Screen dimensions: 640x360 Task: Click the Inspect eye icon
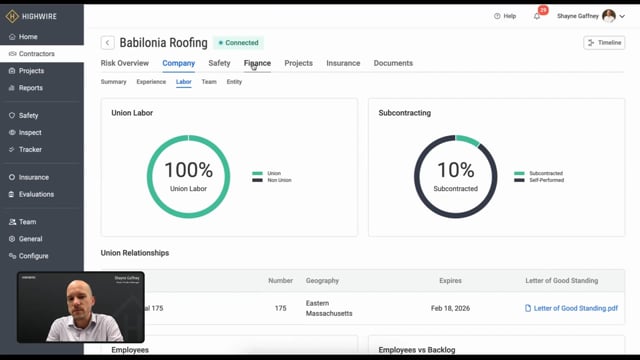pyautogui.click(x=12, y=132)
